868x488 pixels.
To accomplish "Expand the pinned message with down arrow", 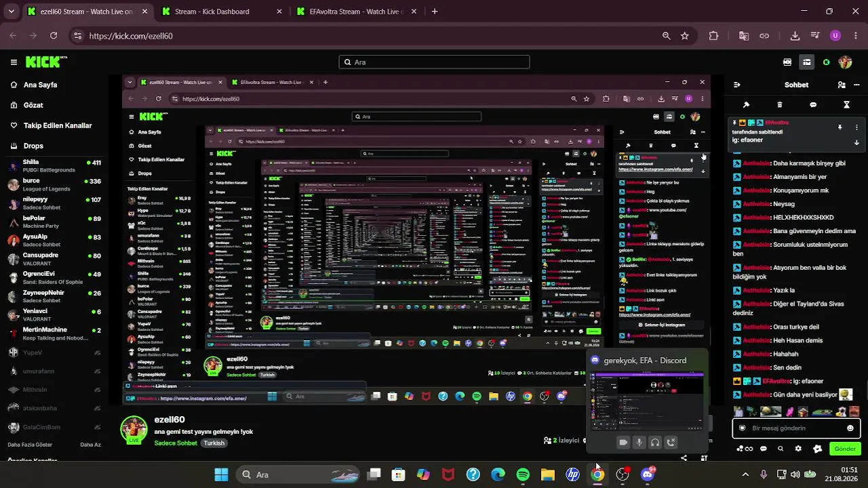I will tap(856, 142).
